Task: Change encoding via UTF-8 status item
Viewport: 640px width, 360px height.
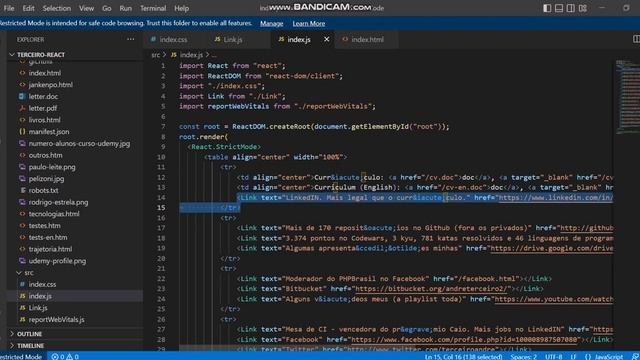Action: [x=553, y=356]
